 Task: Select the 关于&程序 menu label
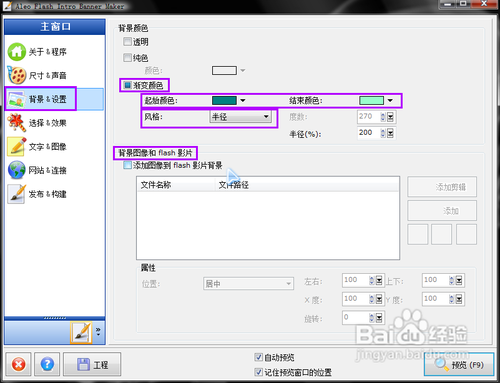point(47,52)
